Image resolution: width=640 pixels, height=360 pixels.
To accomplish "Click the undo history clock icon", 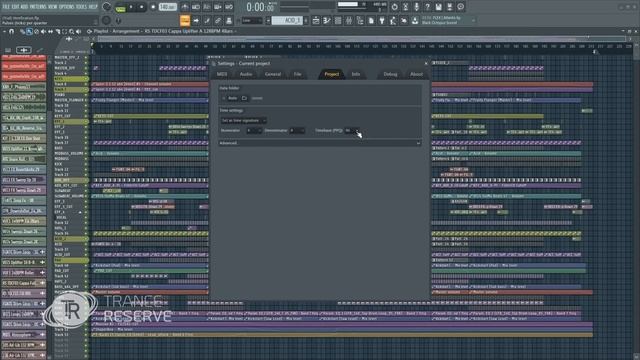I will pyautogui.click(x=394, y=7).
